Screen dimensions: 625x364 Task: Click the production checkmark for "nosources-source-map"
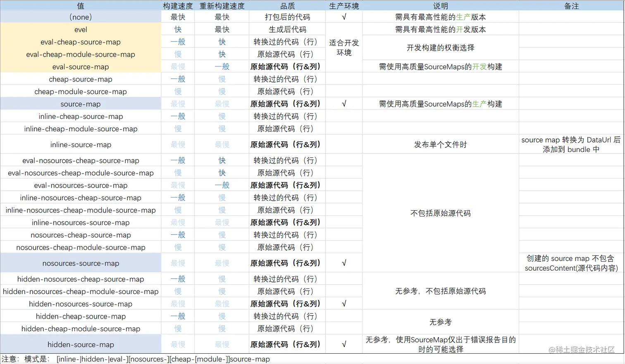tap(344, 262)
